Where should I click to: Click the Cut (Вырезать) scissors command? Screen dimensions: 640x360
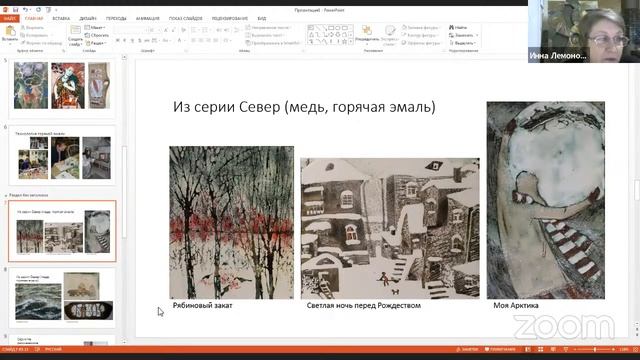pos(32,28)
